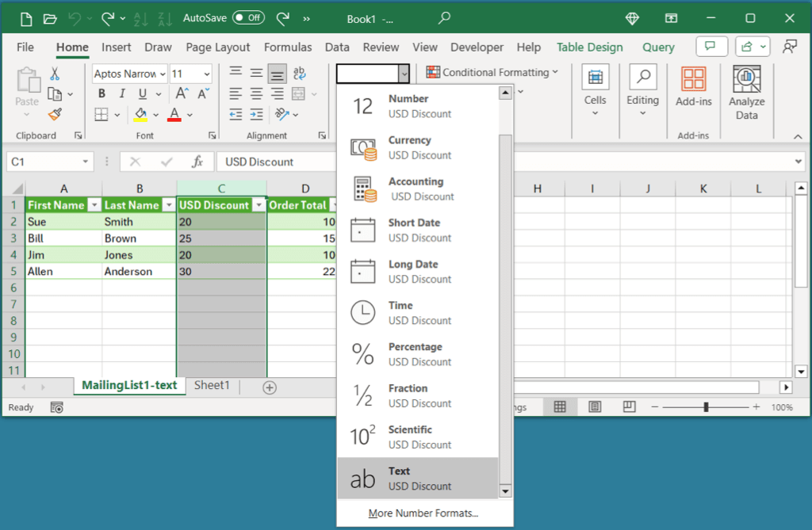Select the Text format option
The image size is (812, 530).
click(418, 479)
